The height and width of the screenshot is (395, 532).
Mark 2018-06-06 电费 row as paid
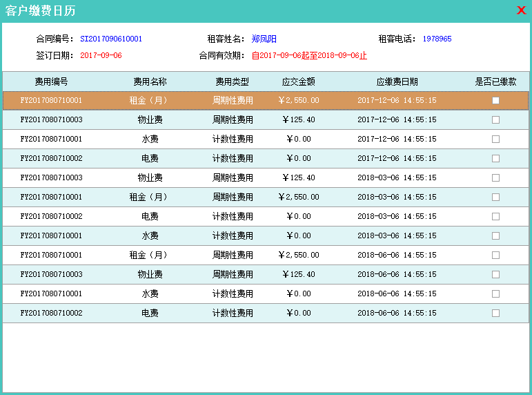[x=495, y=314]
